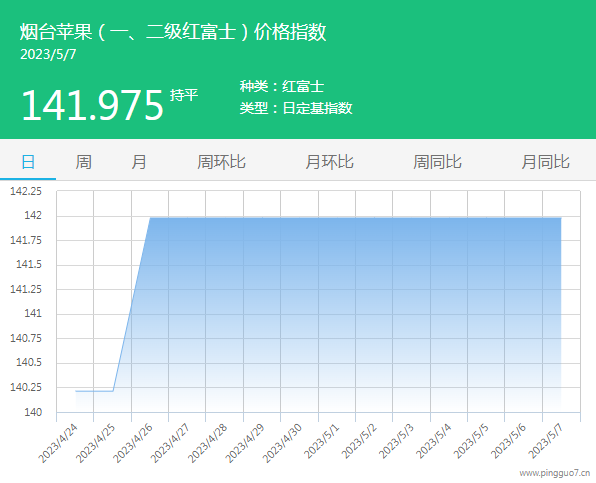Image resolution: width=596 pixels, height=483 pixels.
Task: Open the 周同比 tab
Action: [x=437, y=162]
